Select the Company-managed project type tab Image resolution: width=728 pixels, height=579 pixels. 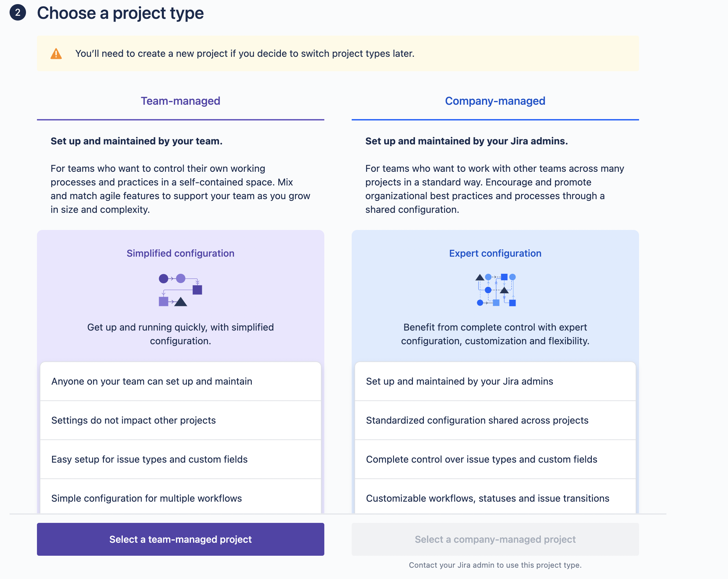click(x=495, y=101)
